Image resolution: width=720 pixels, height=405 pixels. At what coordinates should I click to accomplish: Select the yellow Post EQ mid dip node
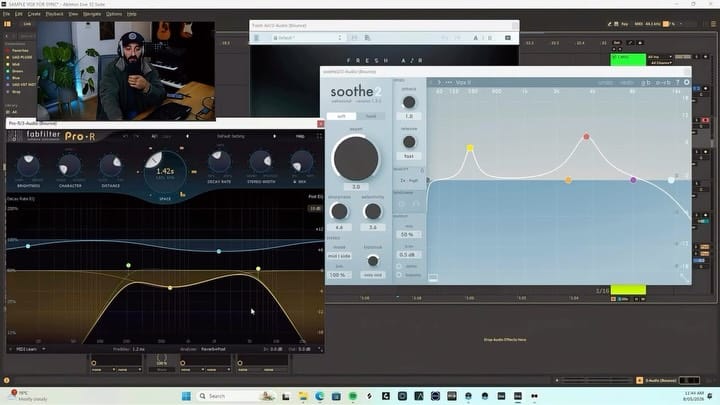[x=170, y=288]
